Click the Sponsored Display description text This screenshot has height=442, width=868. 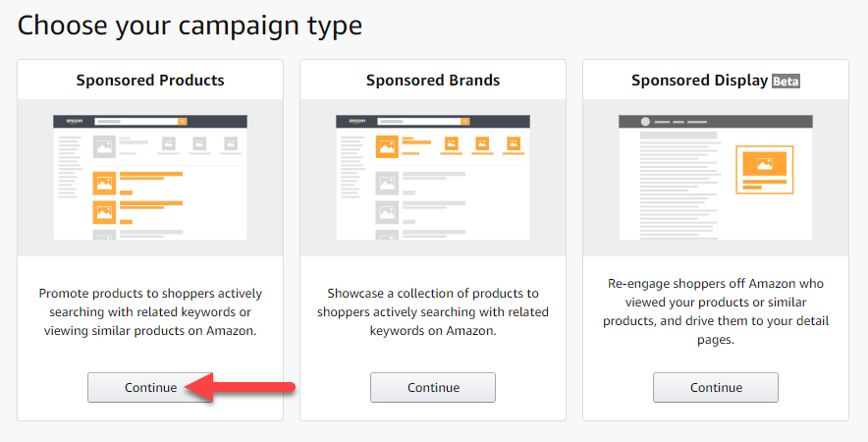pyautogui.click(x=715, y=312)
